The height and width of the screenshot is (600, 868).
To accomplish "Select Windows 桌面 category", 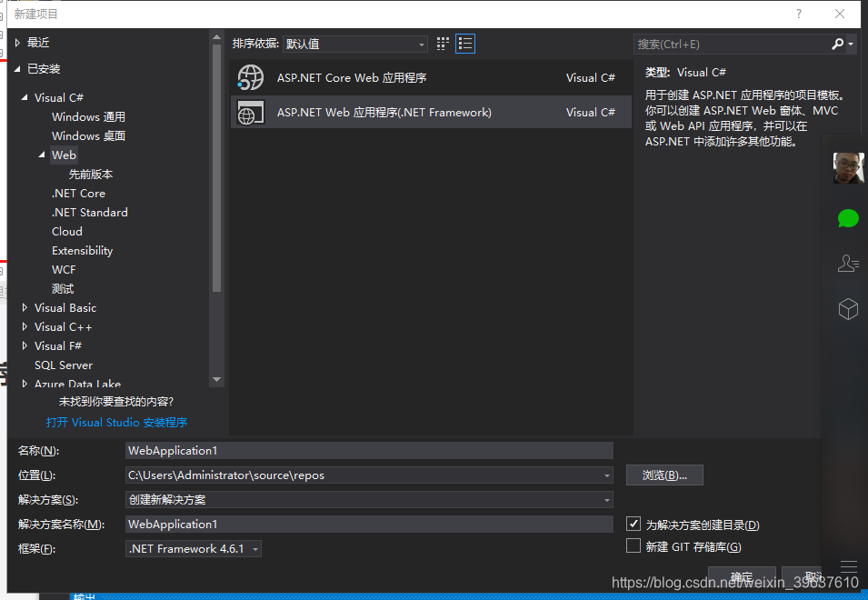I will click(88, 136).
